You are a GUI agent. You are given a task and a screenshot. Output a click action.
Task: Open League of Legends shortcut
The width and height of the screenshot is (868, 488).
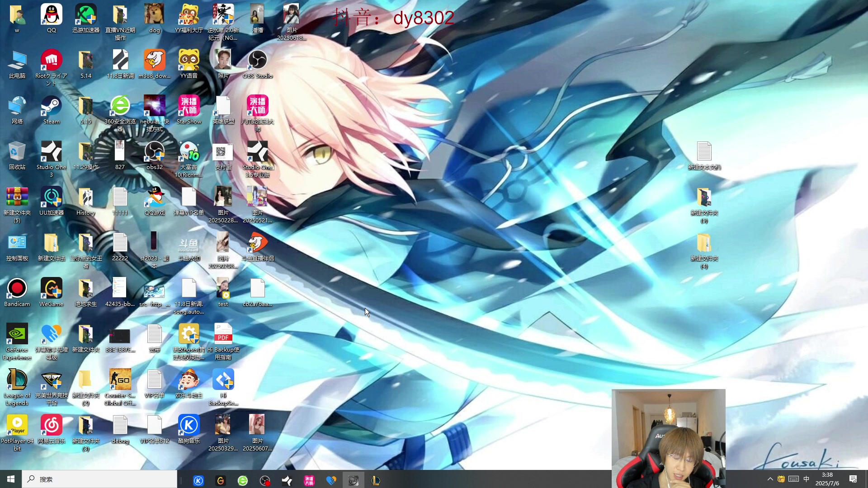tap(17, 380)
